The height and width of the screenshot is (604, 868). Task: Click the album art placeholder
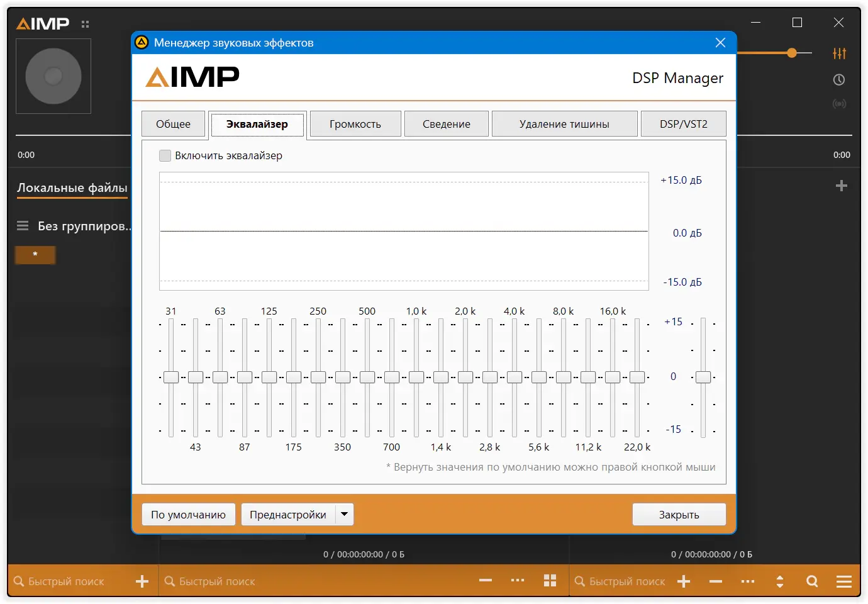[x=53, y=76]
